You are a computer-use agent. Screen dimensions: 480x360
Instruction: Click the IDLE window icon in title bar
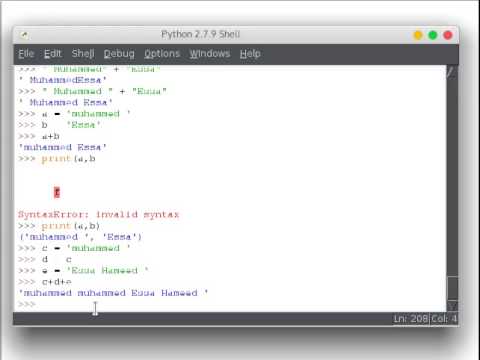pyautogui.click(x=24, y=35)
